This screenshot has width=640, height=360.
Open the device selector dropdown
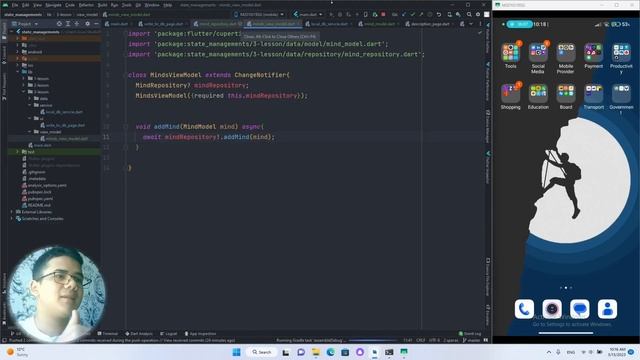click(259, 14)
